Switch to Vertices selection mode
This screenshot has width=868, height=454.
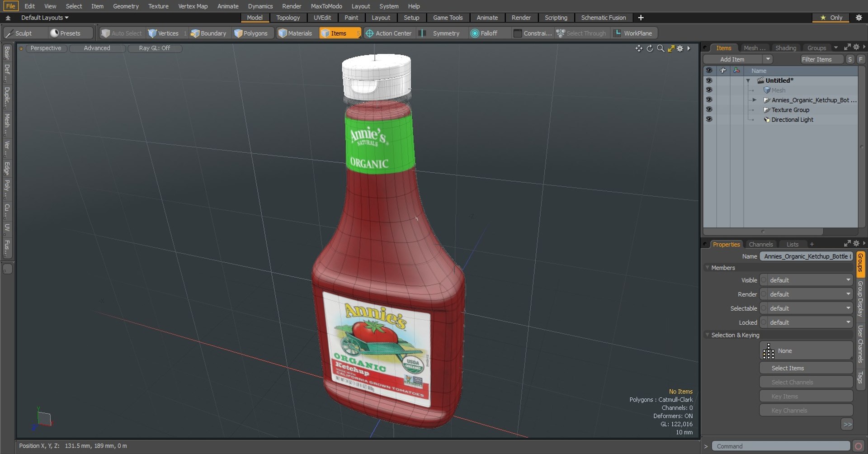[x=164, y=33]
